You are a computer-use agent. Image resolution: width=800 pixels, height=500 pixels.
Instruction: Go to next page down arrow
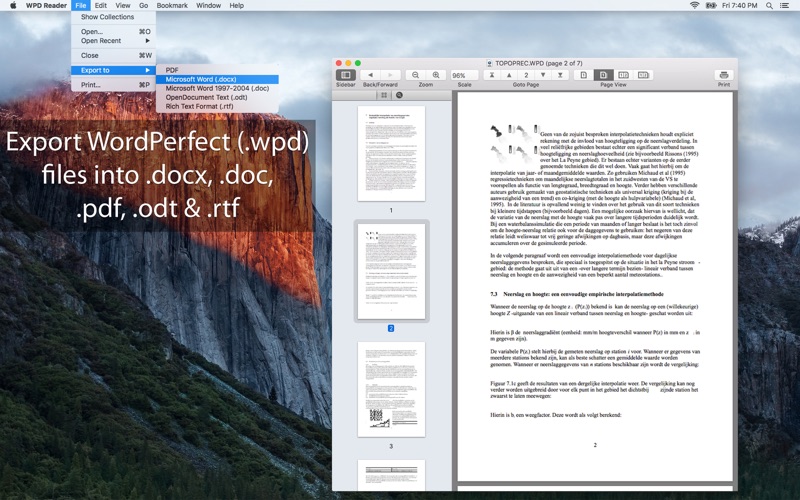click(x=543, y=75)
